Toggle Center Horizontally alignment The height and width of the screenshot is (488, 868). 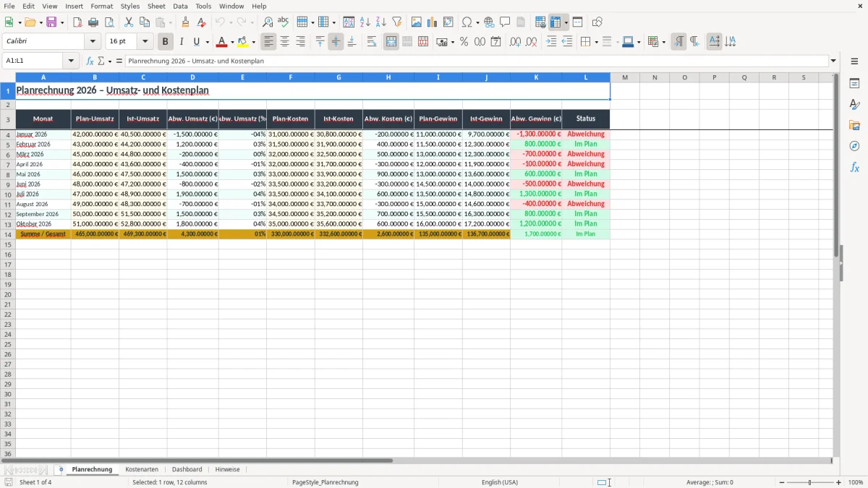coord(285,42)
